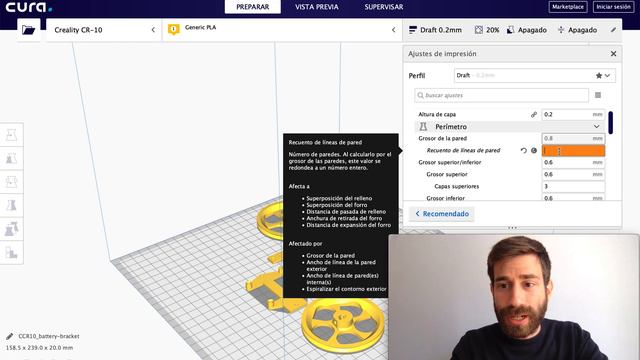Collapse the Creality CR-10 printer selector
Viewport: 640px width, 360px height.
coord(153,30)
